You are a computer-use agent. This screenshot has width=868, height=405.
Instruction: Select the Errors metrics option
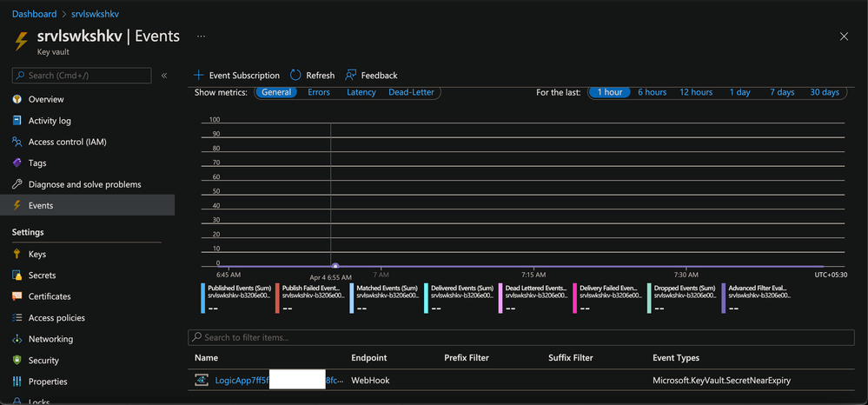(x=319, y=92)
